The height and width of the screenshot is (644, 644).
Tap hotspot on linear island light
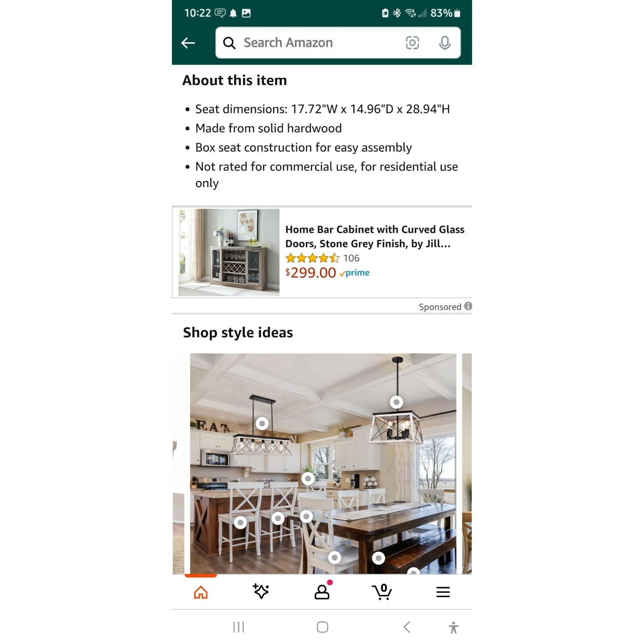(x=262, y=423)
